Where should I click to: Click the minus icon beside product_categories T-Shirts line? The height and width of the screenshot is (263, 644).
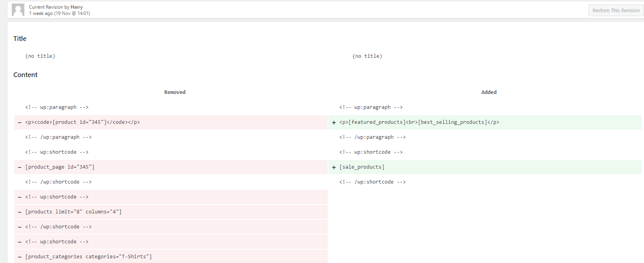coord(20,257)
